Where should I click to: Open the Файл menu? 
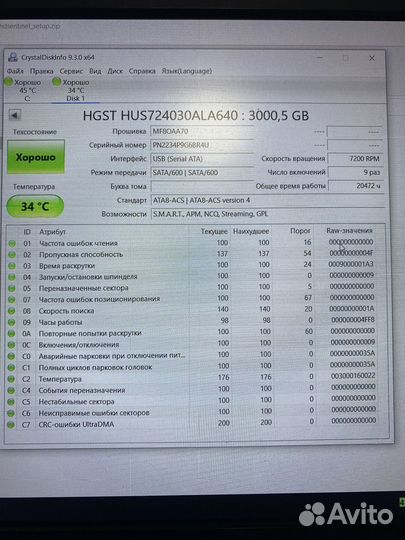point(15,71)
